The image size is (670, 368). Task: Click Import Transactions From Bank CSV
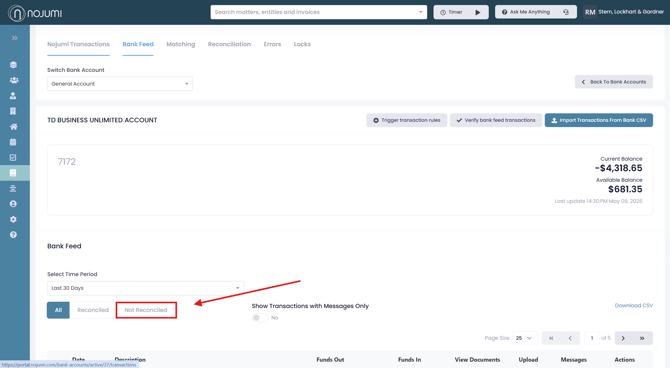599,120
